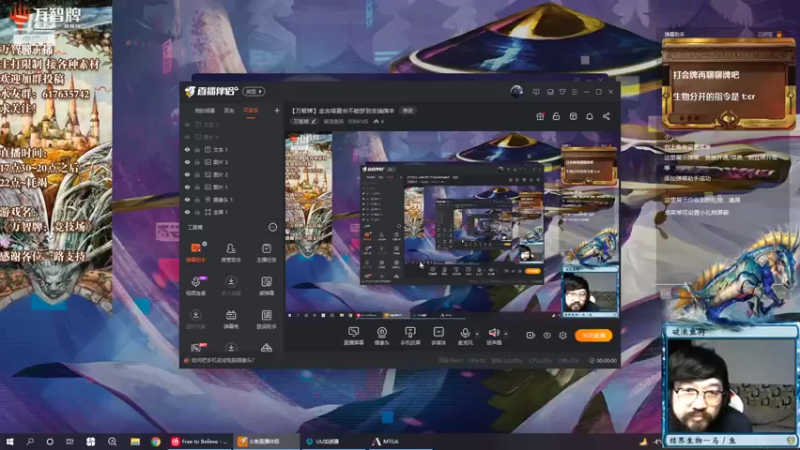Add a 摄像头 camera source
This screenshot has width=800, height=450.
(382, 336)
